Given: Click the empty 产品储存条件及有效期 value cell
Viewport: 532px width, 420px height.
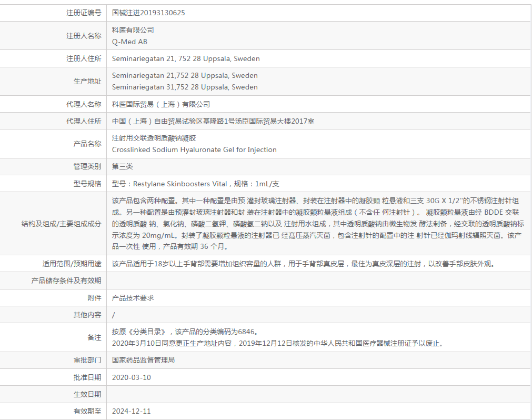Looking at the screenshot, I should pos(318,281).
